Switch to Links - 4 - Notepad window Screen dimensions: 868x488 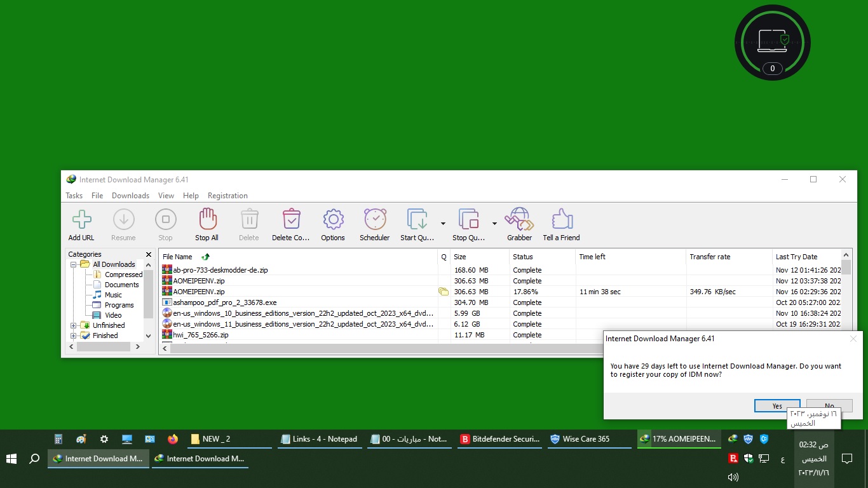click(320, 439)
